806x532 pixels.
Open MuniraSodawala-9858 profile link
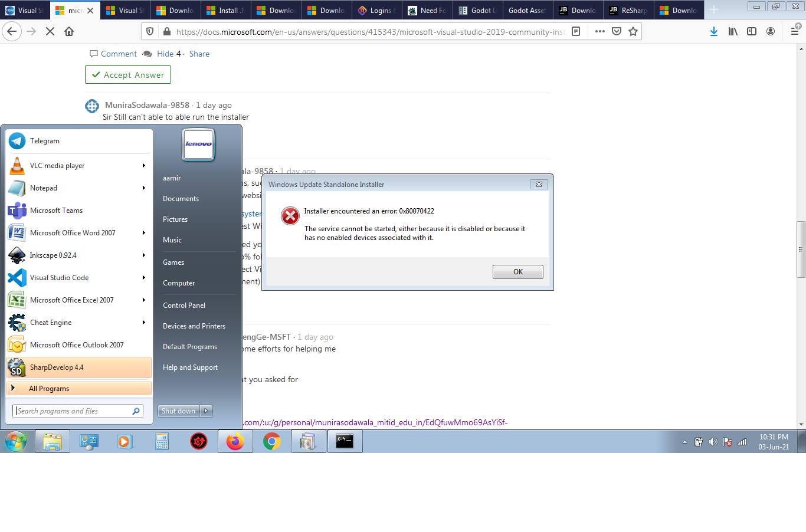coord(147,105)
